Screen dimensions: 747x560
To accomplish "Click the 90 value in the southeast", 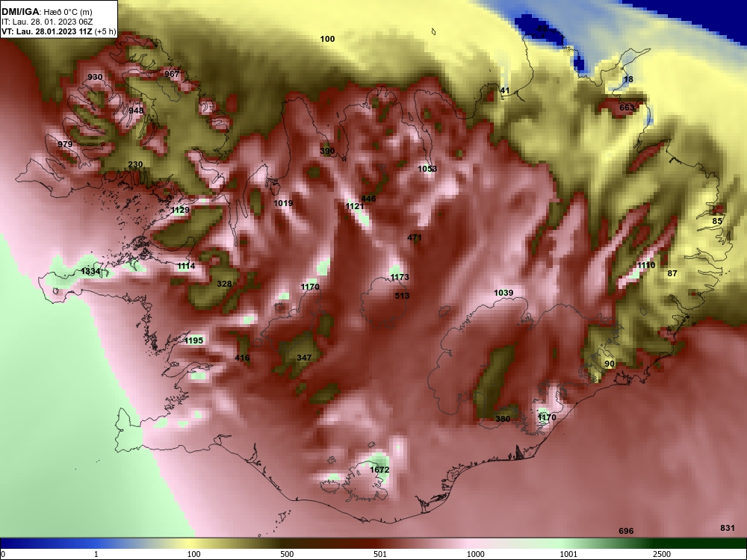I will (x=610, y=364).
